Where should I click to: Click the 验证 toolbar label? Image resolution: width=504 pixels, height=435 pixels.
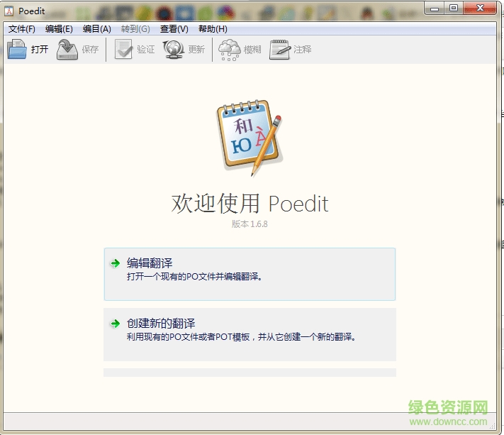coord(145,49)
